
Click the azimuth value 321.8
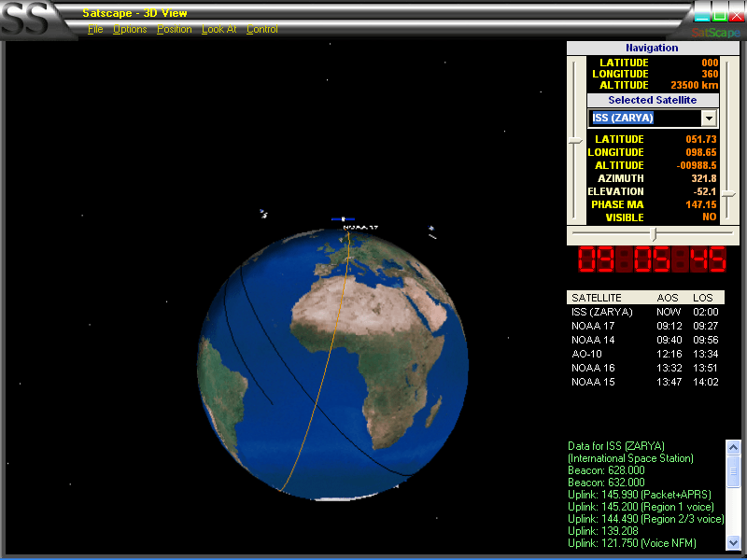[704, 178]
